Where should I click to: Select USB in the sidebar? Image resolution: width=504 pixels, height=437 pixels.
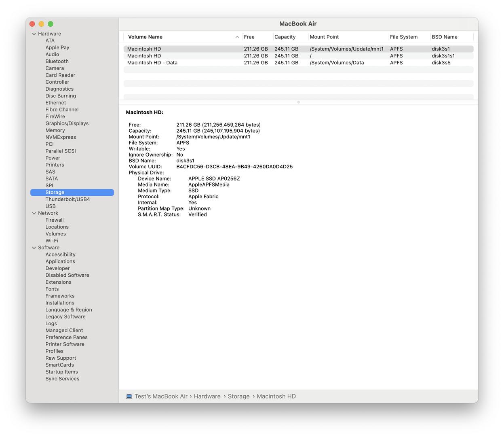[51, 206]
